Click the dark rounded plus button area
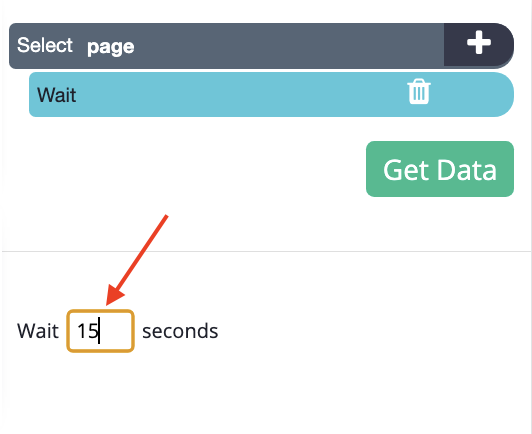Screen dimensions: 532x434 click(x=479, y=45)
